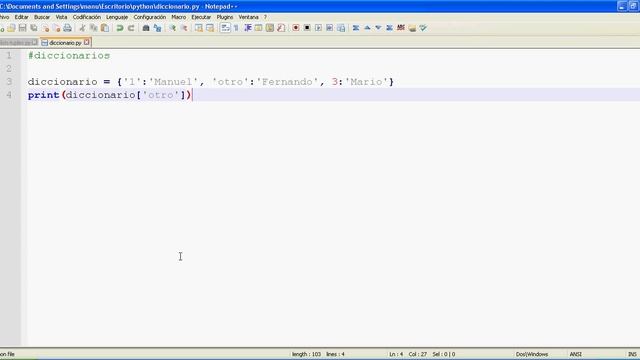Play back the recorded macro icon
The height and width of the screenshot is (360, 640).
[318, 28]
